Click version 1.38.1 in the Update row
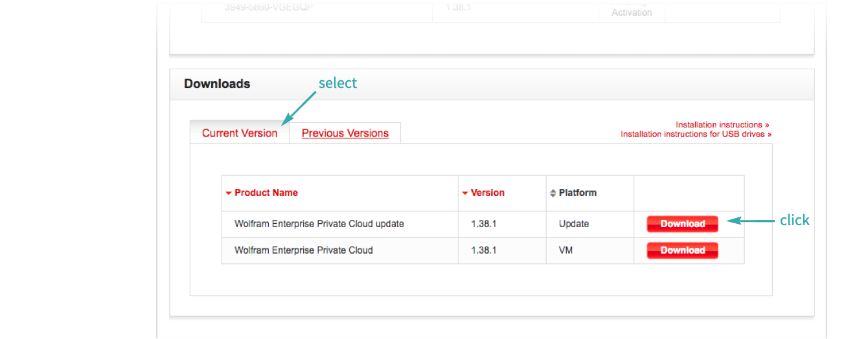The width and height of the screenshot is (868, 339). [x=483, y=224]
